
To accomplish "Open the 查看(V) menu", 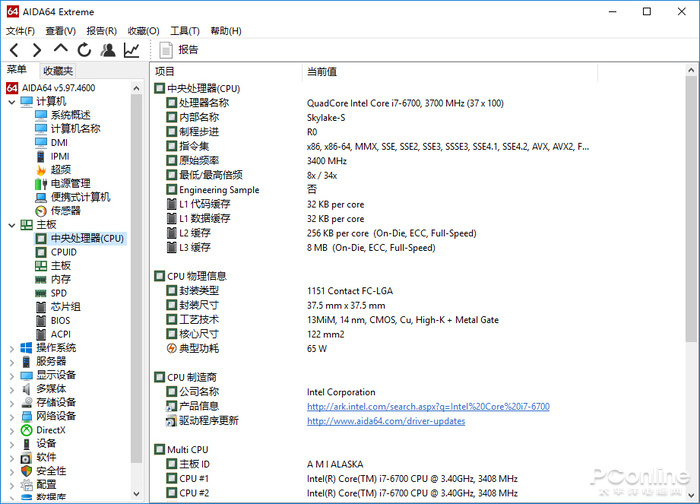I will coord(60,31).
